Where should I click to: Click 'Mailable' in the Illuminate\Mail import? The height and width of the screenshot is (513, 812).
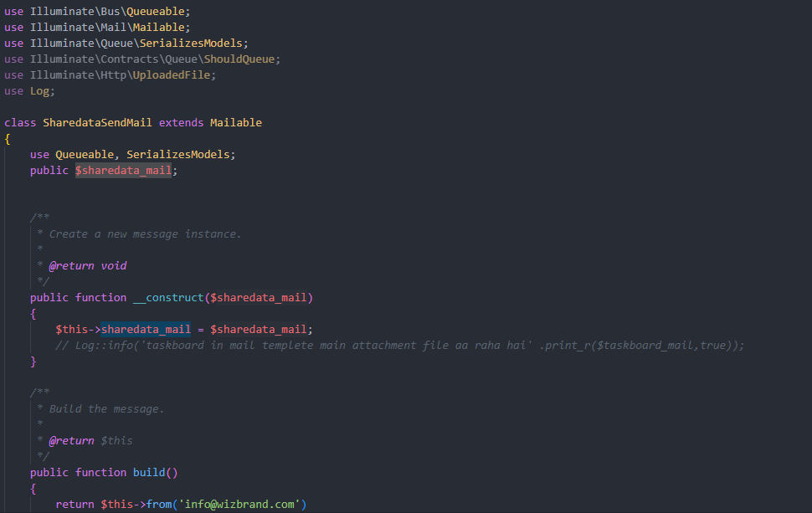(x=158, y=28)
